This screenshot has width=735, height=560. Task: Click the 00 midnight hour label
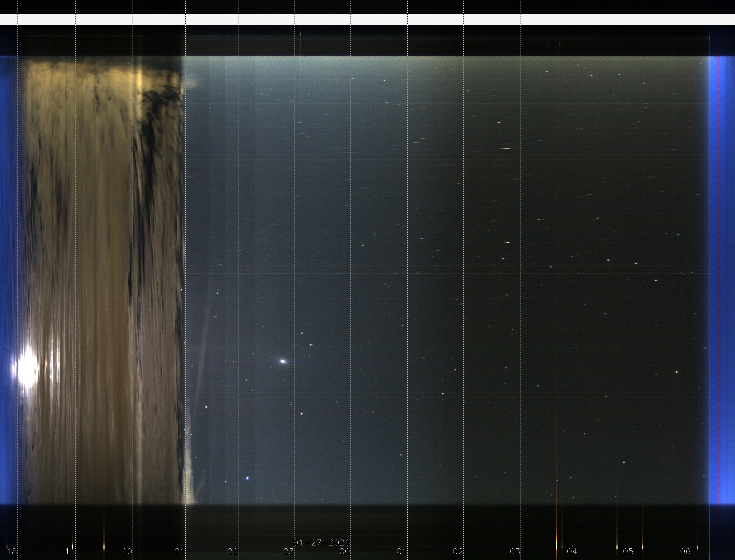345,551
